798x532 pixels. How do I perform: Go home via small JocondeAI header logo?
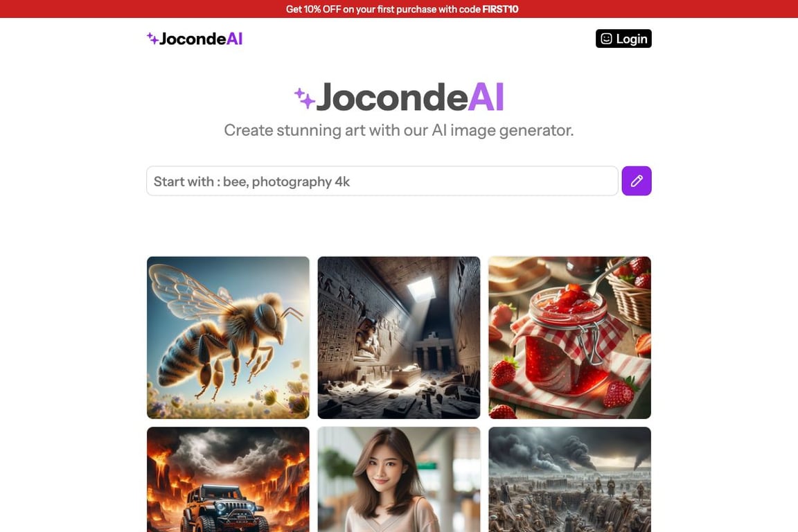pyautogui.click(x=195, y=39)
